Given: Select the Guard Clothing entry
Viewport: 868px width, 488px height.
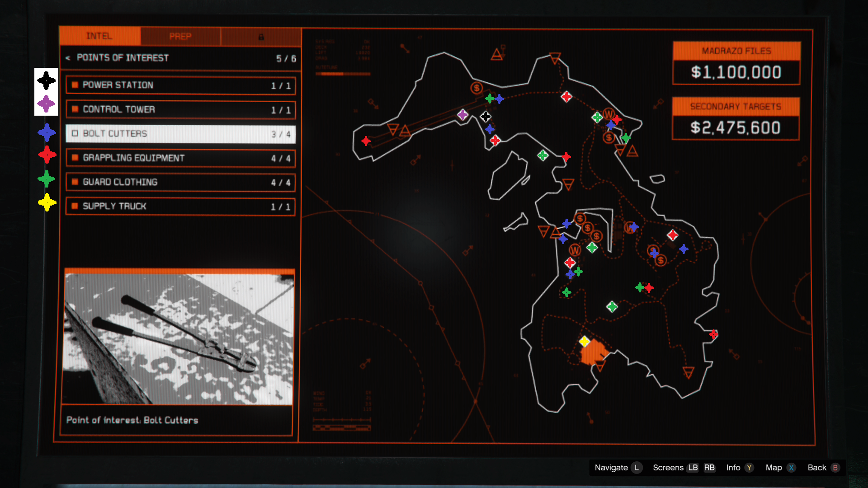Looking at the screenshot, I should (x=180, y=182).
